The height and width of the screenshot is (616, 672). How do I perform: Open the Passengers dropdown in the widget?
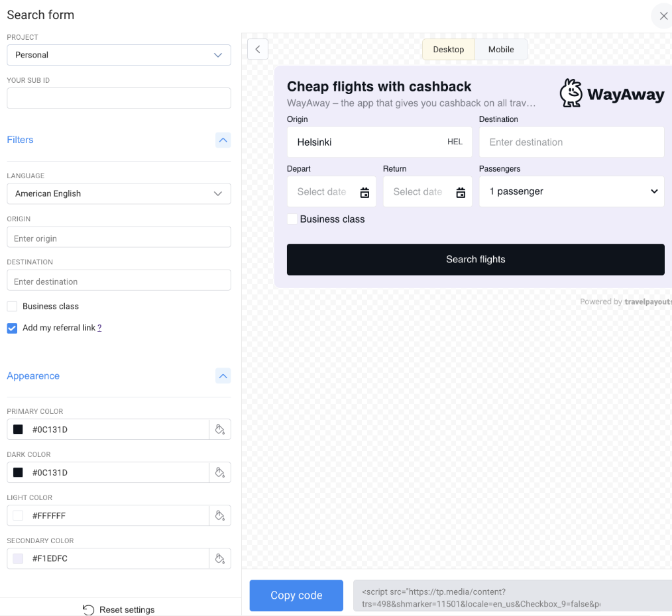point(571,191)
